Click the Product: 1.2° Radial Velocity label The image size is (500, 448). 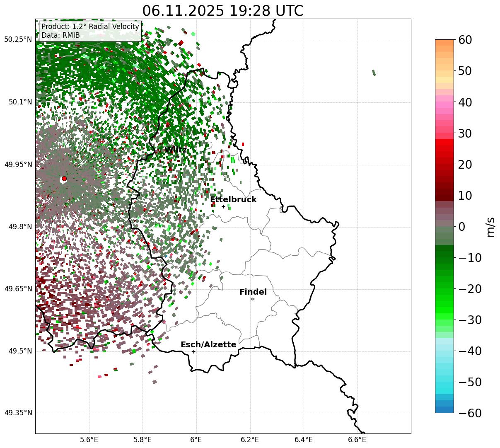coord(90,27)
